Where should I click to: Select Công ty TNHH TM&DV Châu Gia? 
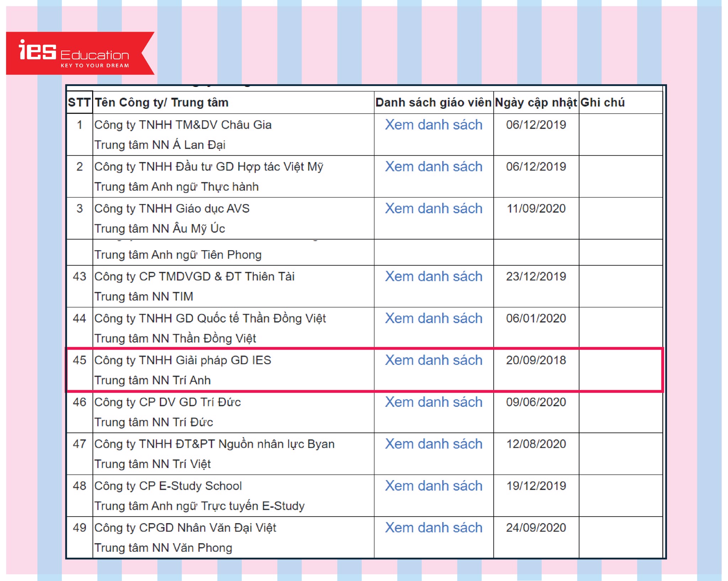(183, 125)
